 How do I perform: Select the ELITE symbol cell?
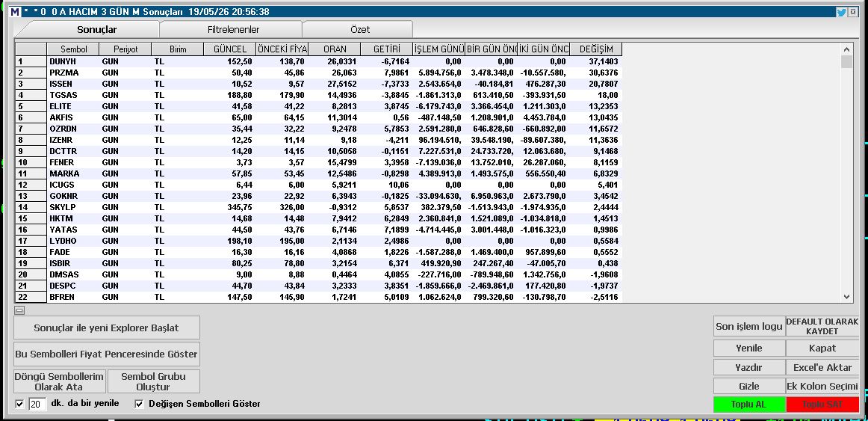point(73,106)
